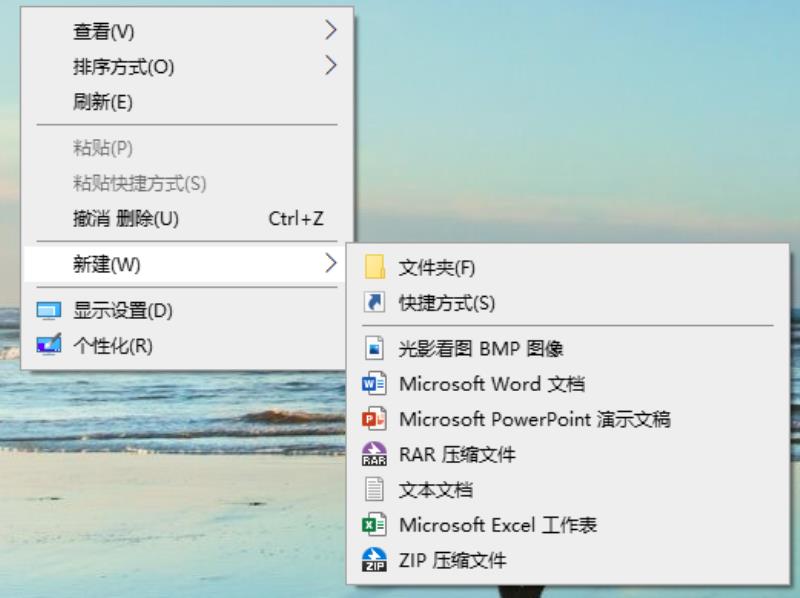The height and width of the screenshot is (598, 800).
Task: Create a new 文件夹(F)
Action: [568, 267]
